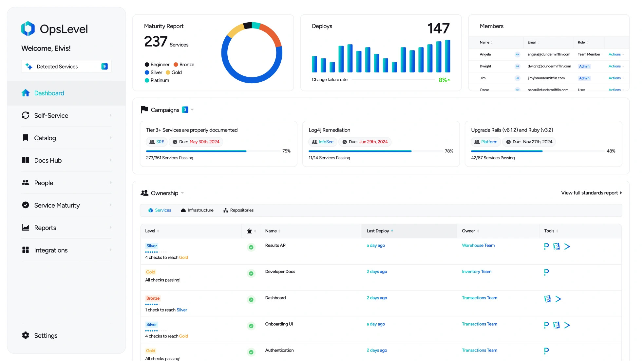Viewport: 644px width, 361px height.
Task: Click the green check status for Developer Docs
Action: (251, 273)
